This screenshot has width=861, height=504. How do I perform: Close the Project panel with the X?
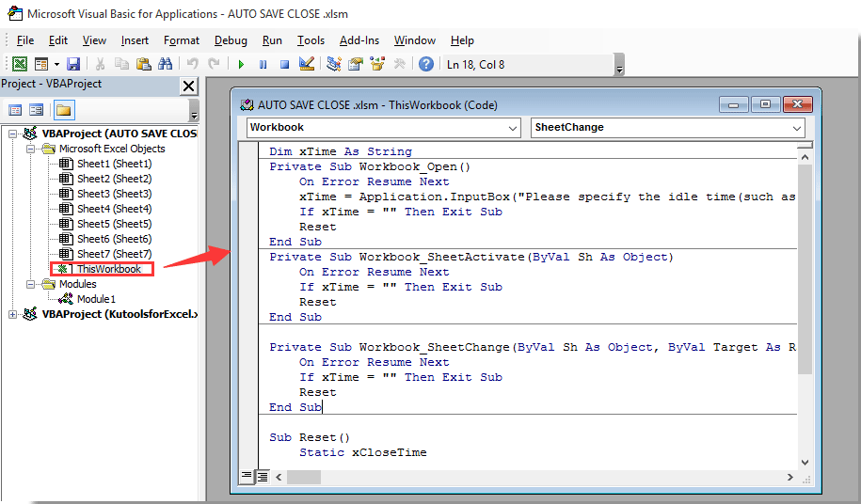click(x=188, y=87)
